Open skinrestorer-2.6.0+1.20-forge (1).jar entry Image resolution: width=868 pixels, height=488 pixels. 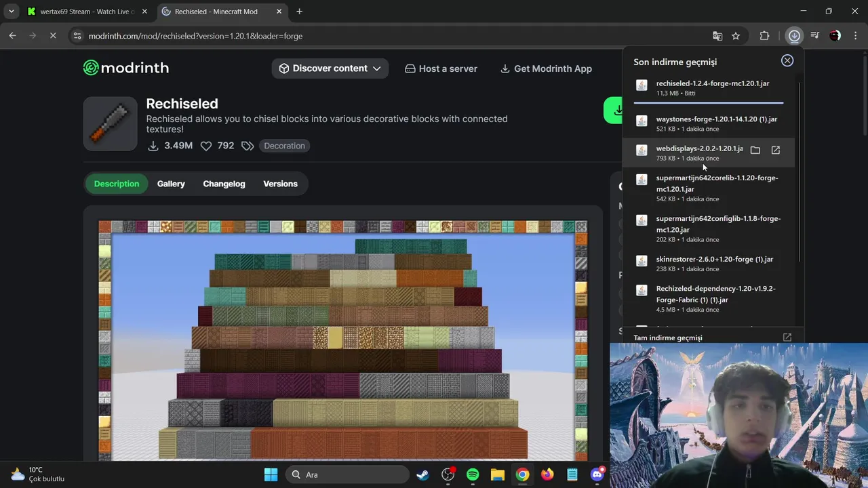pos(709,264)
